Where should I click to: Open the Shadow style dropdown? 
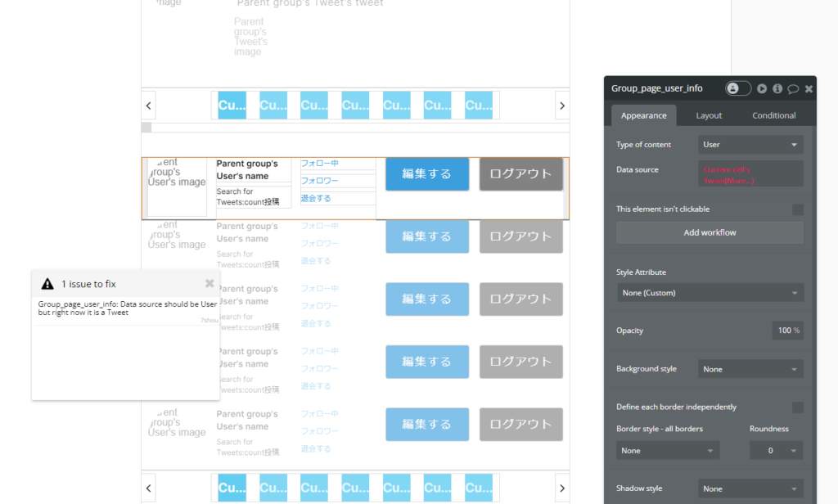coord(750,488)
